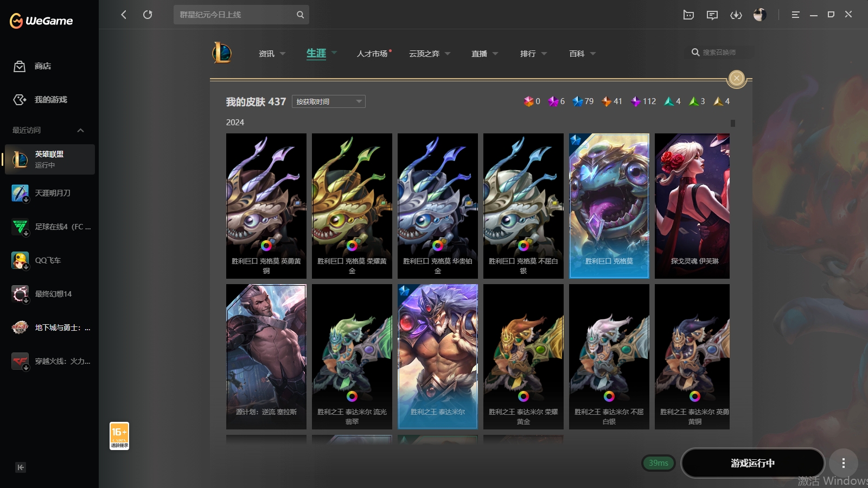Open the 按获取时间 sort dropdown

click(x=329, y=101)
